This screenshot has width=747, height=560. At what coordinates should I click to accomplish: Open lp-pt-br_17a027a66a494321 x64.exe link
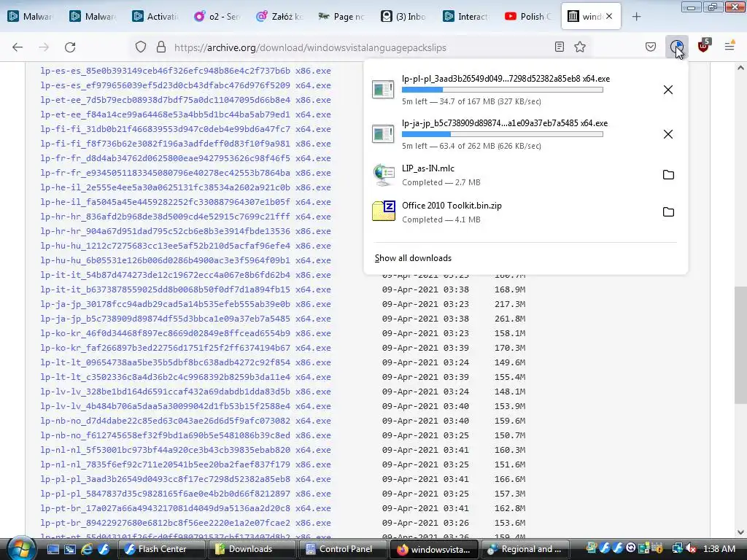185,508
